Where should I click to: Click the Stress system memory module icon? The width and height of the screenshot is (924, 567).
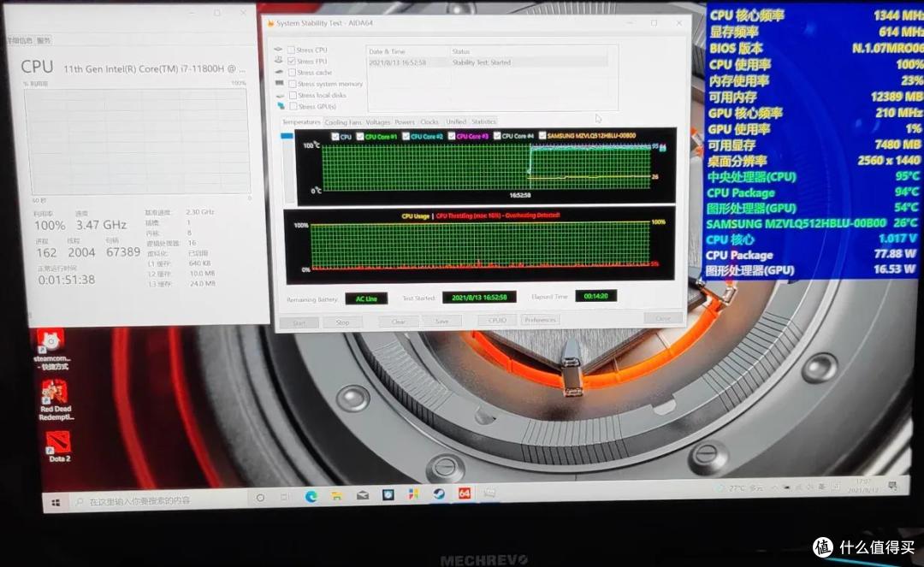pos(280,84)
